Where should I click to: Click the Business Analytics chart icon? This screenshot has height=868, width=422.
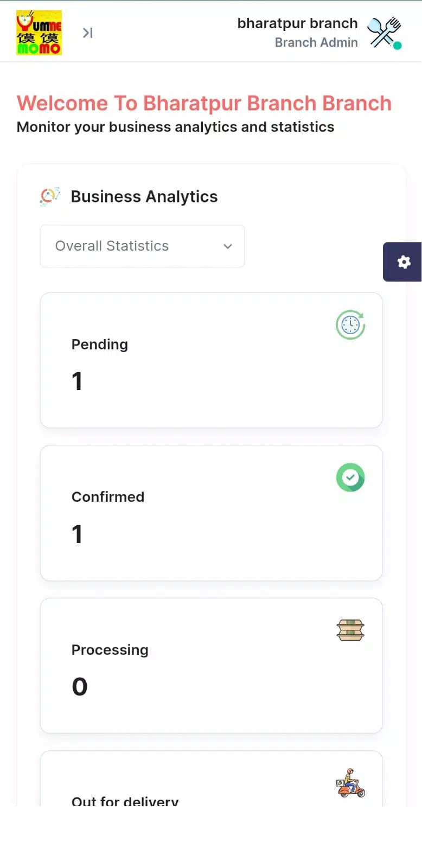[x=50, y=196]
